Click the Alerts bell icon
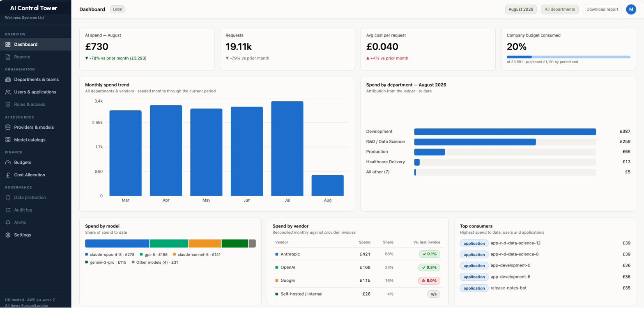644x310 pixels. (x=8, y=222)
